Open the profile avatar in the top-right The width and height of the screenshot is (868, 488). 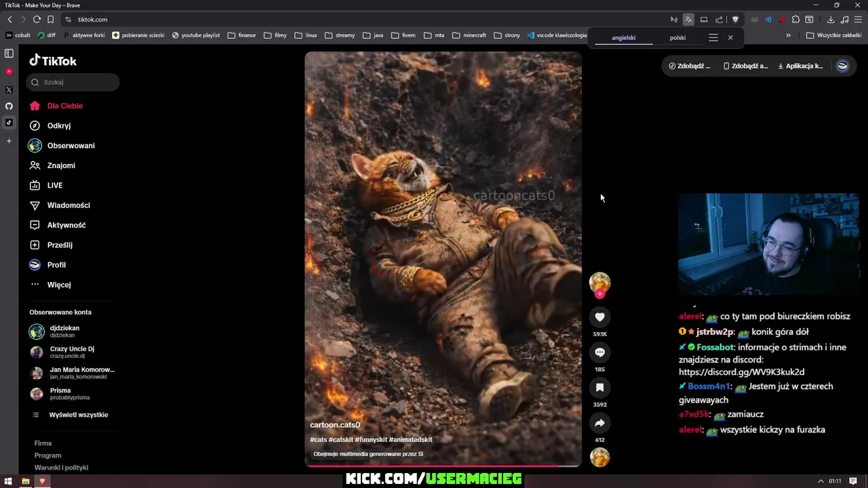[x=842, y=66]
